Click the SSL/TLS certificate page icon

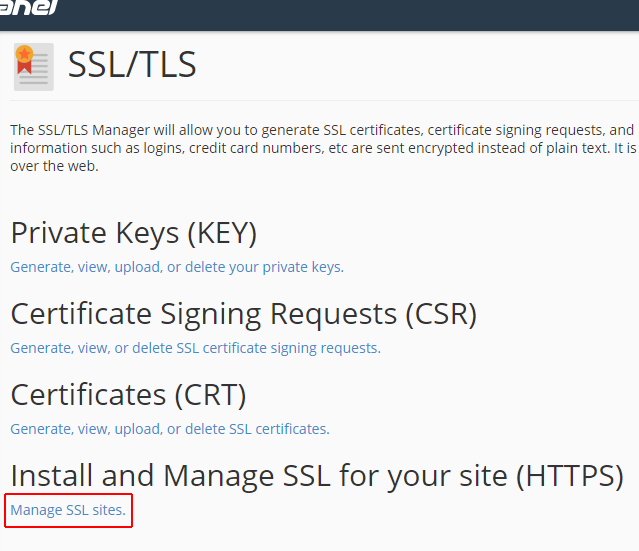pos(34,67)
